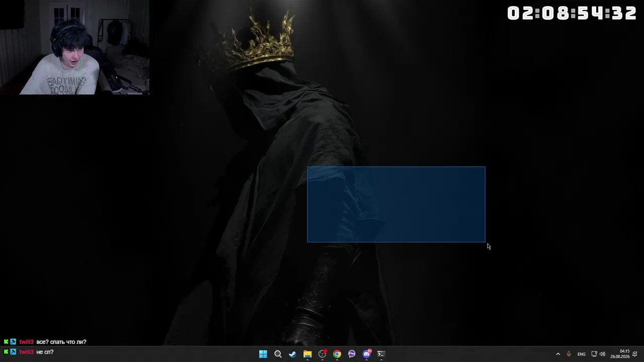The image size is (644, 362).
Task: Switch to the Terminal window in taskbar
Action: pos(381,354)
